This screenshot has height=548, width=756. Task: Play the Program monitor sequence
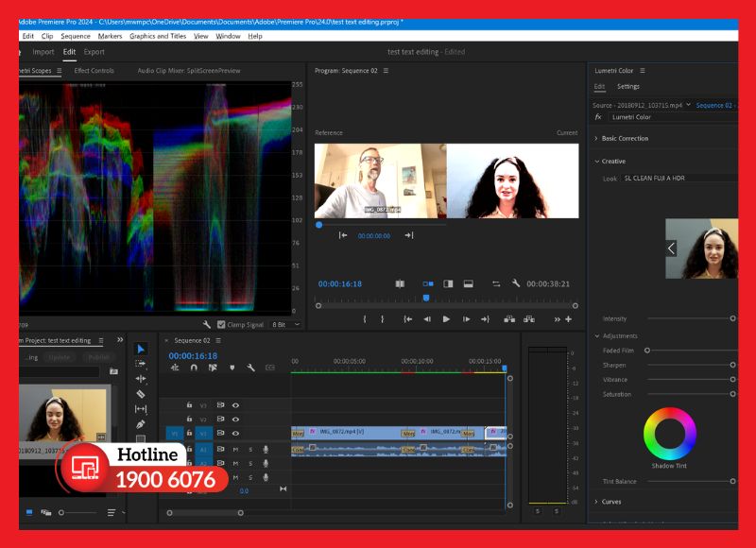446,319
